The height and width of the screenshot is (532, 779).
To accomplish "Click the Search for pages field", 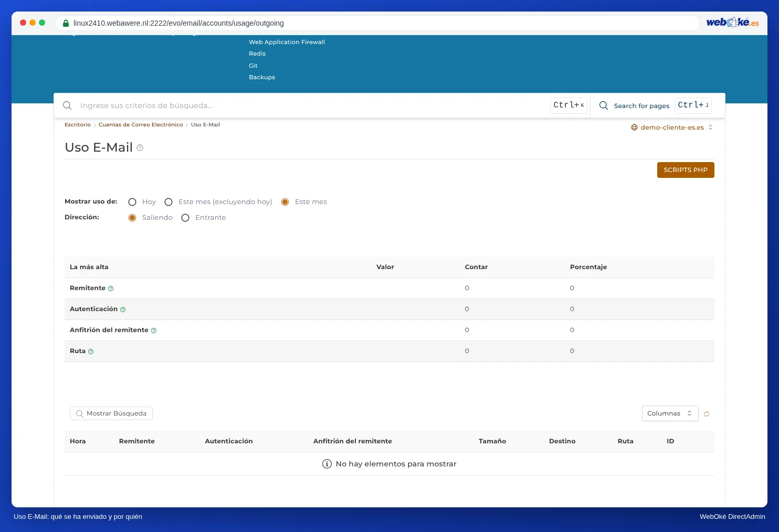I will (641, 106).
